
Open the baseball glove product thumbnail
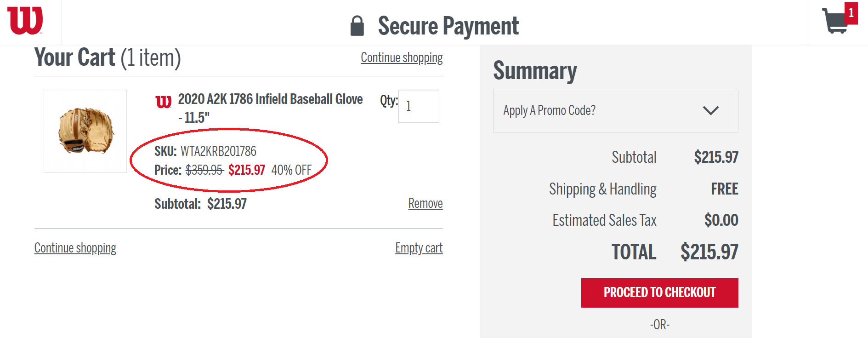coord(85,131)
